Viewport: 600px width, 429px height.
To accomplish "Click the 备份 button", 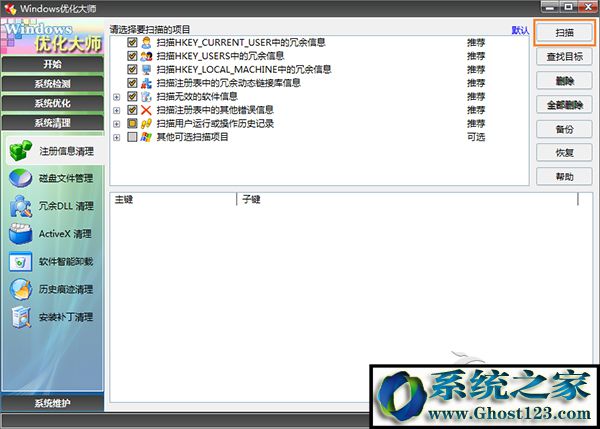I will (x=564, y=129).
